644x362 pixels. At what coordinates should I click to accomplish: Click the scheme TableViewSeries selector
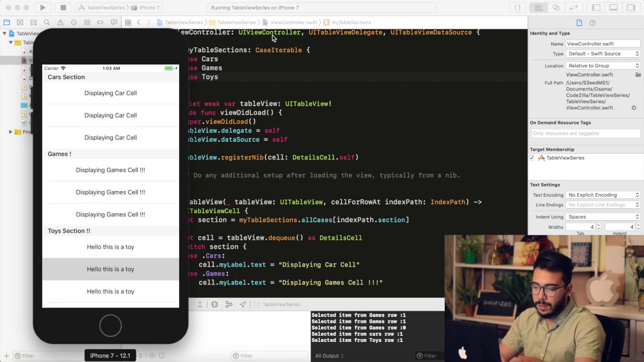(x=103, y=8)
